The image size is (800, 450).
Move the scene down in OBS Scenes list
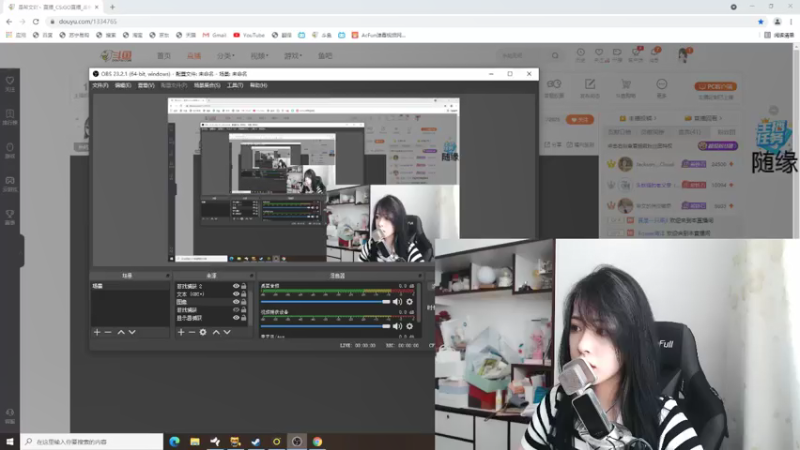[x=132, y=332]
